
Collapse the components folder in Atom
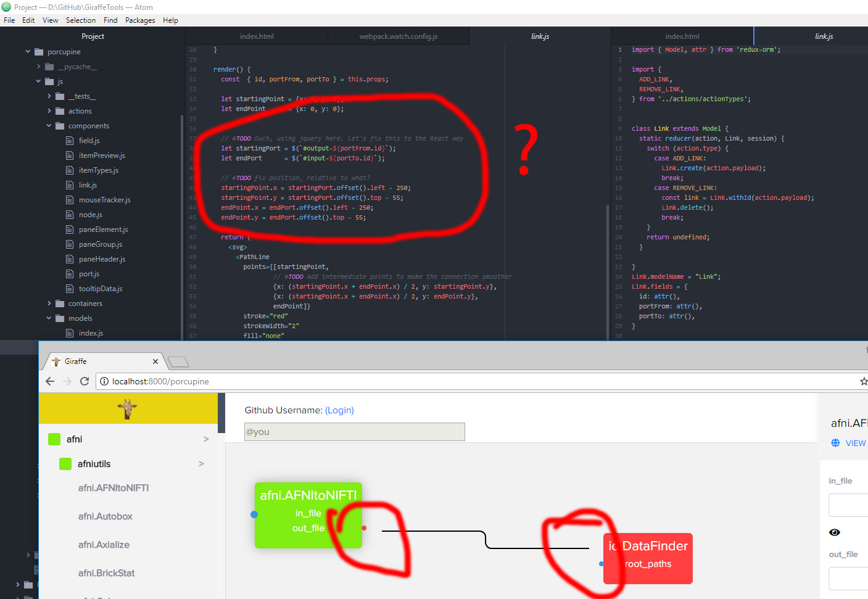[48, 125]
